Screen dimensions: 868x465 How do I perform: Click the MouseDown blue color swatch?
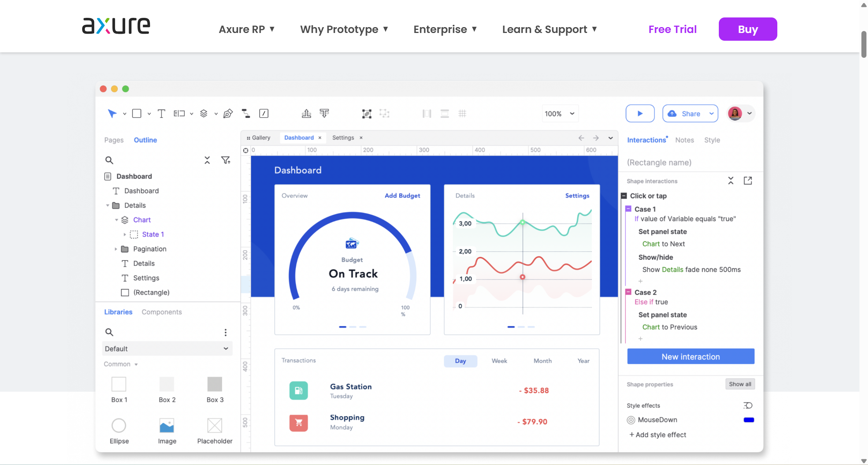coord(749,420)
